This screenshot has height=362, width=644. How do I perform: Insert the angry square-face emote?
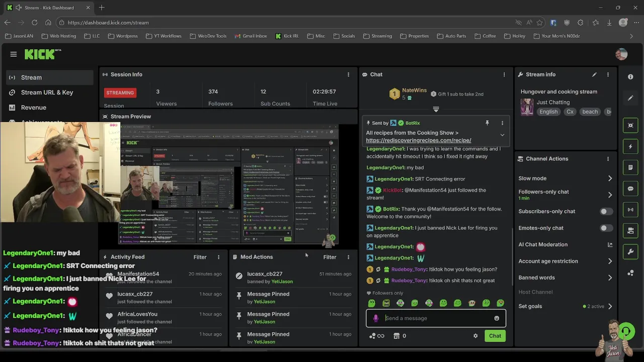[x=386, y=303]
